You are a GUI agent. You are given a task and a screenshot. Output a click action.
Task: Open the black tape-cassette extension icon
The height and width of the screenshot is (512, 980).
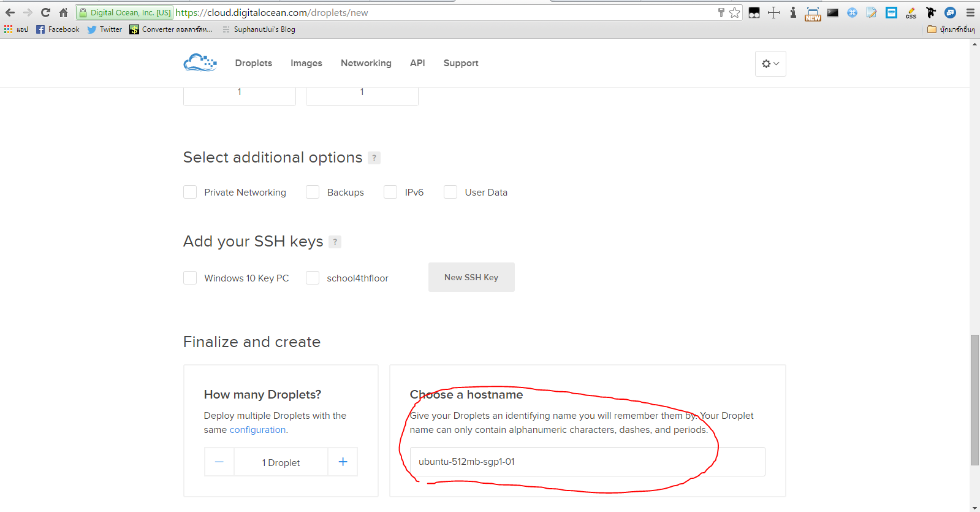(x=754, y=12)
